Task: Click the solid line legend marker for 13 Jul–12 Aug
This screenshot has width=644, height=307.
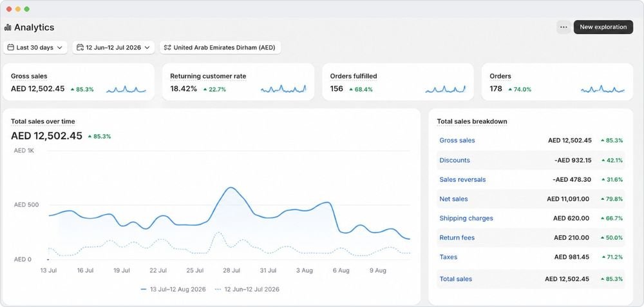Action: click(x=144, y=290)
